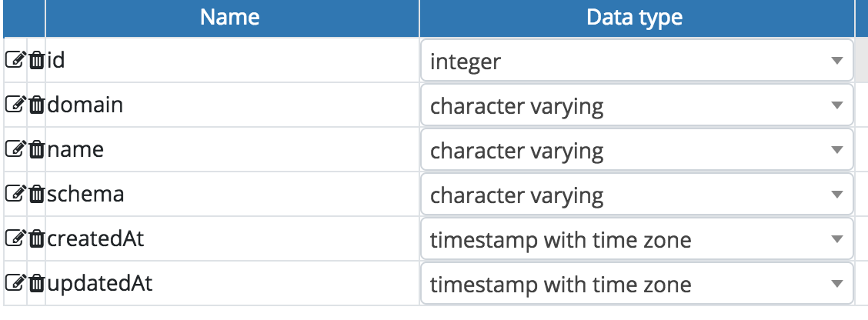Click trash icon next to updatedAt
Screen dimensions: 868x320
point(36,283)
